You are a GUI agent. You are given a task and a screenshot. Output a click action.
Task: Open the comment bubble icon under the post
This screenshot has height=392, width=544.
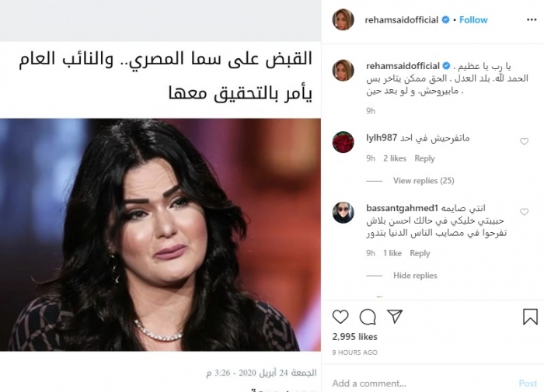click(368, 317)
